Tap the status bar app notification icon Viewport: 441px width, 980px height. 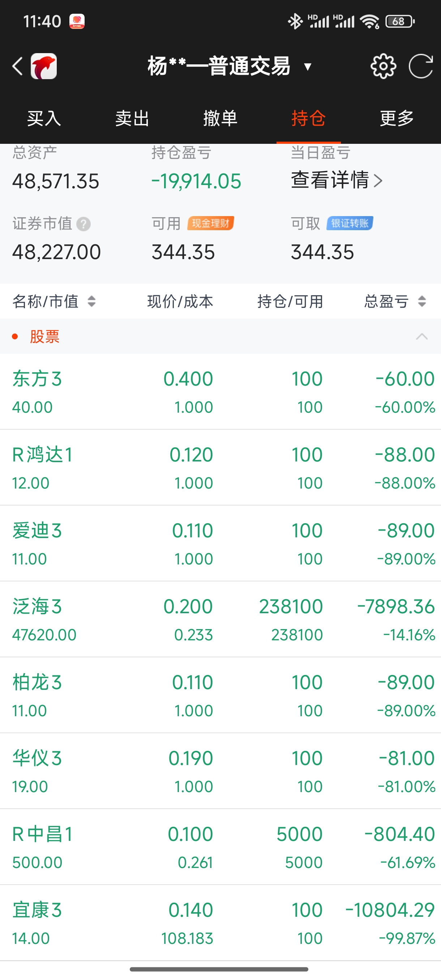point(77,21)
